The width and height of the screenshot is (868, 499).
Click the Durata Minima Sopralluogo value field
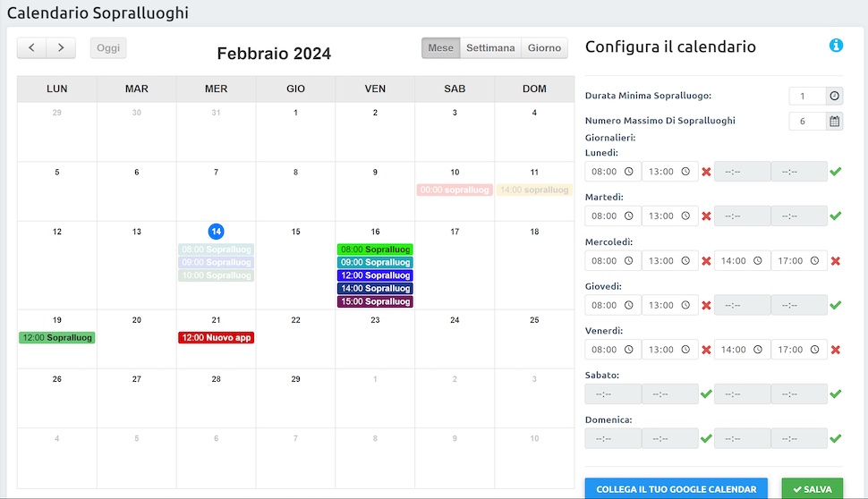point(808,96)
